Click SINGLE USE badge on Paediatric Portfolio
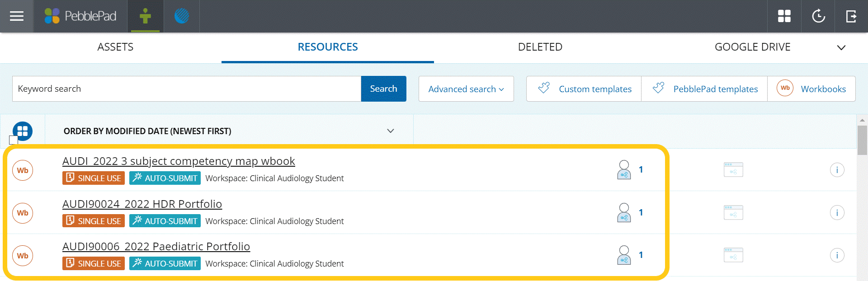 [94, 263]
